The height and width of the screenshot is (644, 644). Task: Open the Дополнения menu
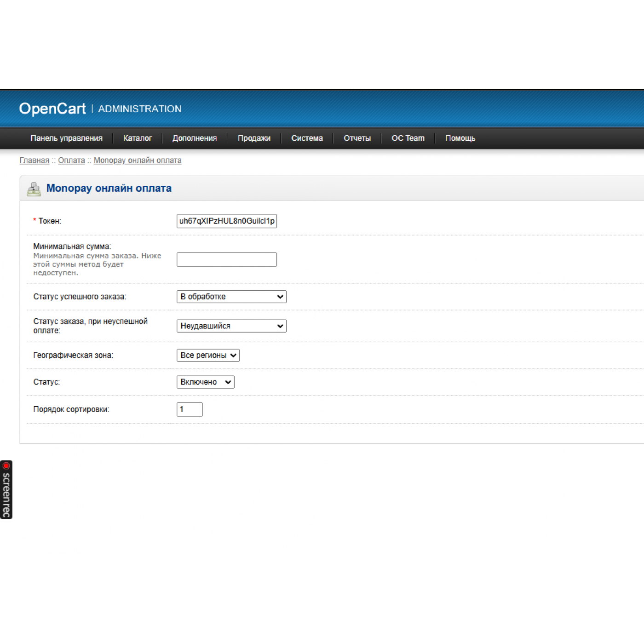tap(195, 138)
